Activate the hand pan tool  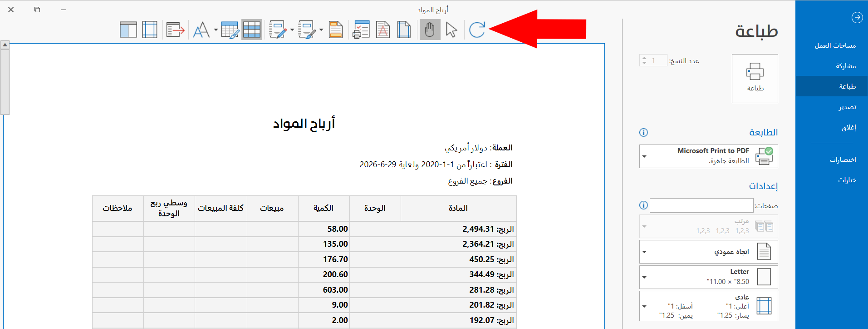(430, 30)
